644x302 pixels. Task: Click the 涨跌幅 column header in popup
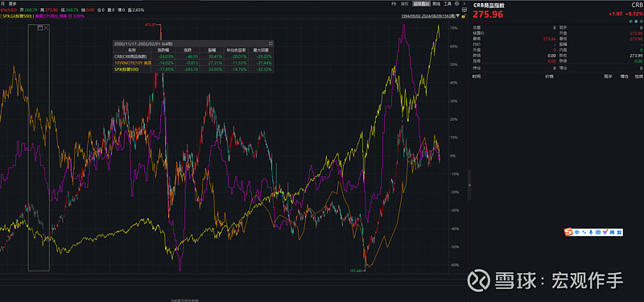163,50
